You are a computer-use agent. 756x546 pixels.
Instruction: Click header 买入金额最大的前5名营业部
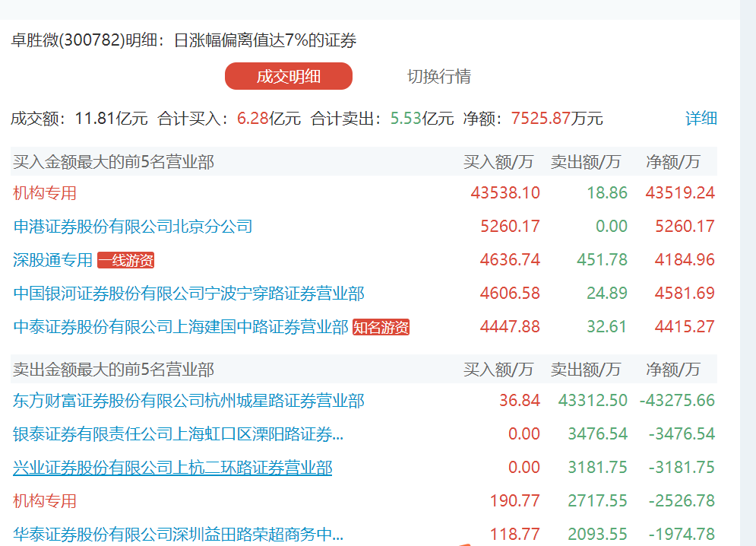114,162
